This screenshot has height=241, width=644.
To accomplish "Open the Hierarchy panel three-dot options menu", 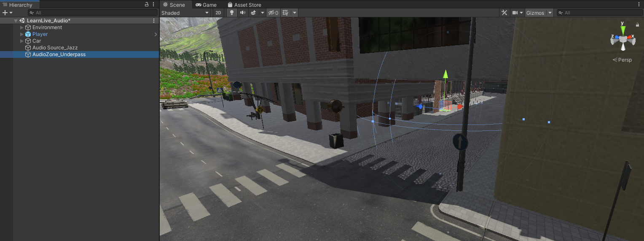I will tap(153, 5).
